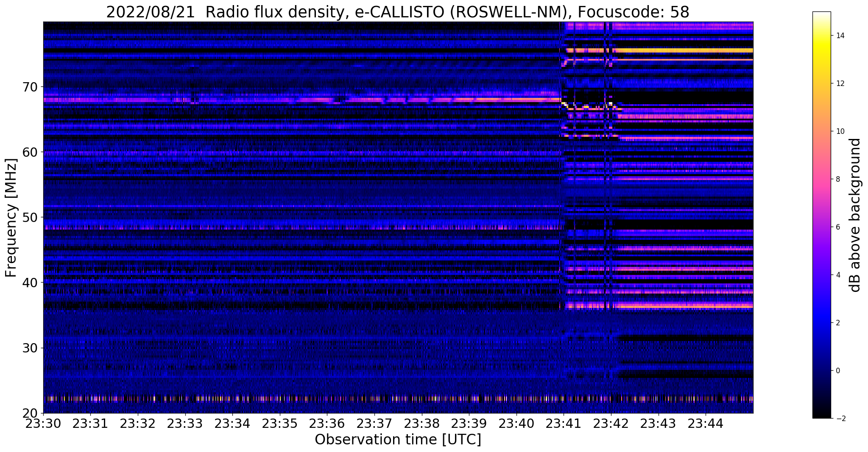
Task: Pick the 50 MHz frequency tick label
Action: [x=29, y=217]
